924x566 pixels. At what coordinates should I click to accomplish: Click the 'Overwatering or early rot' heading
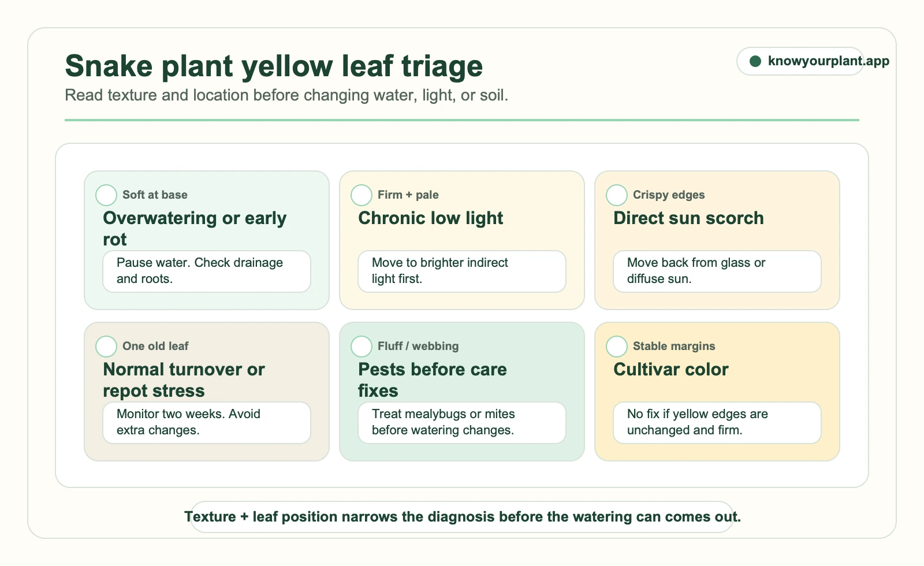195,229
